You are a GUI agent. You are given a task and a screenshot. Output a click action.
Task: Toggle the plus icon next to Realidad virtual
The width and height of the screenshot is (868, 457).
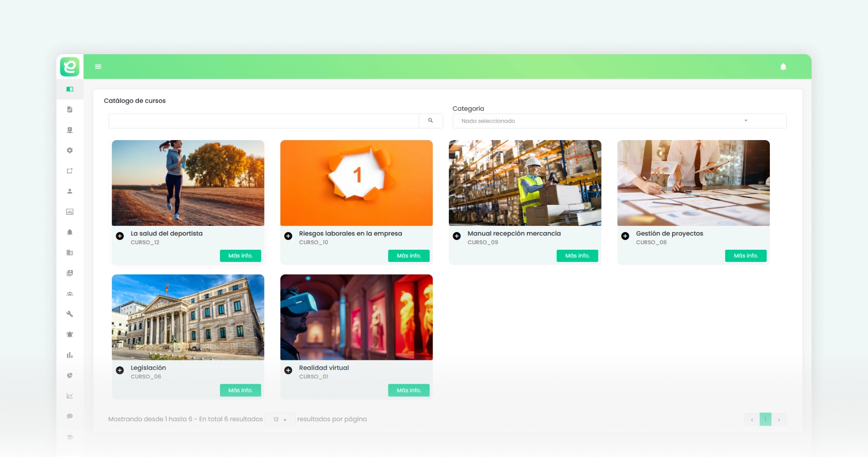point(288,371)
